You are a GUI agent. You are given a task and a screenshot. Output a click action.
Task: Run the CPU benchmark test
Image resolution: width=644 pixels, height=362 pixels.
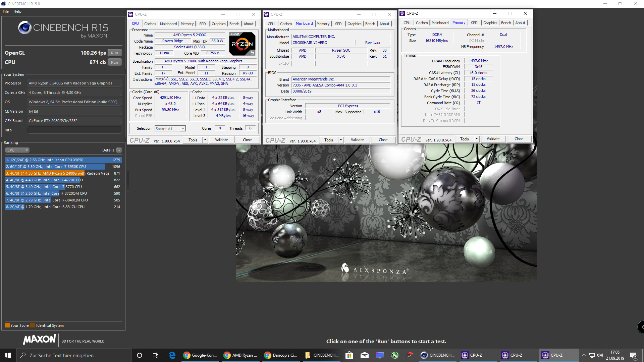coord(114,62)
